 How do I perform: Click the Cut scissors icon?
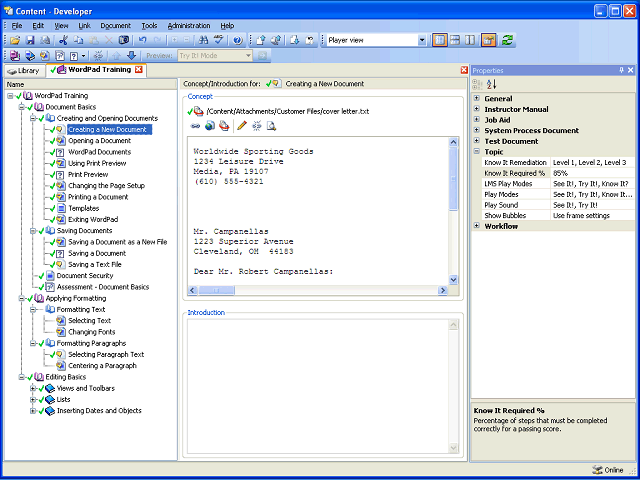pos(63,40)
